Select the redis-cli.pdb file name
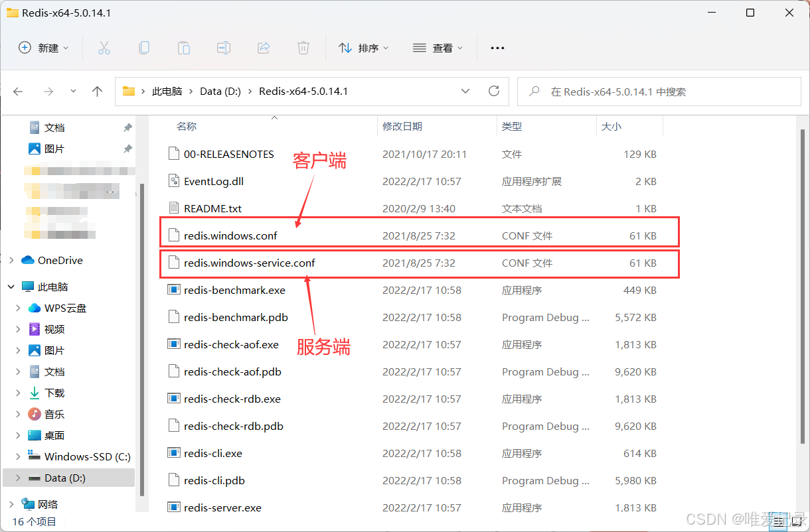 [214, 480]
